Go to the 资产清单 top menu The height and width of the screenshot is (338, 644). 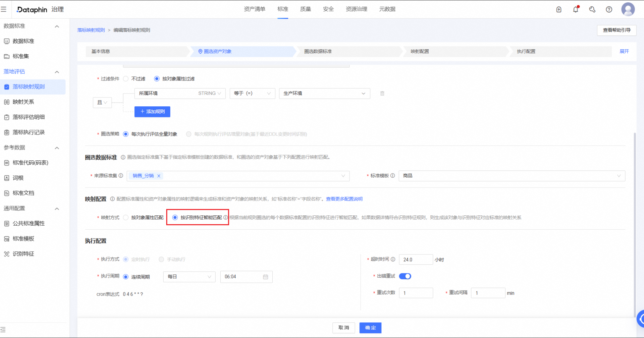(254, 9)
